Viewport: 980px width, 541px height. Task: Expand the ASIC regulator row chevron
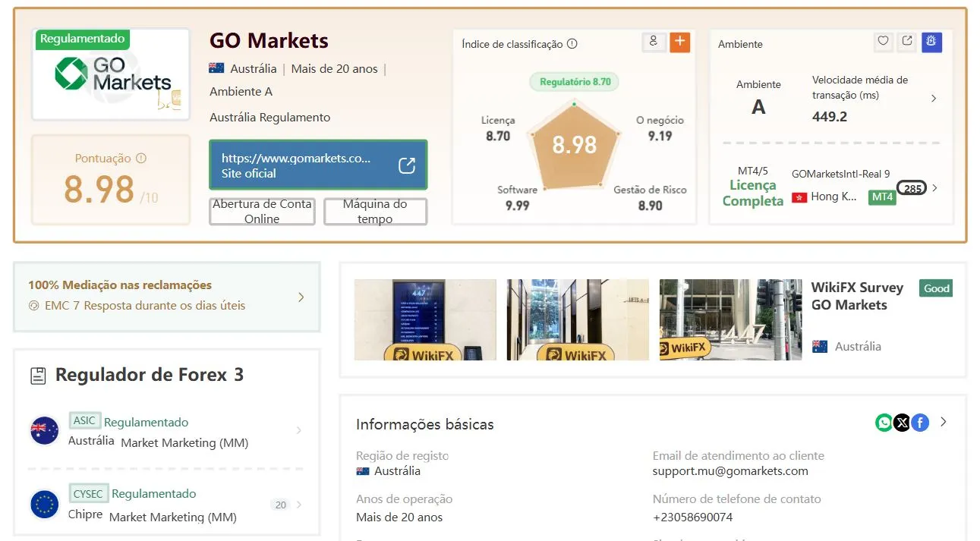coord(298,431)
